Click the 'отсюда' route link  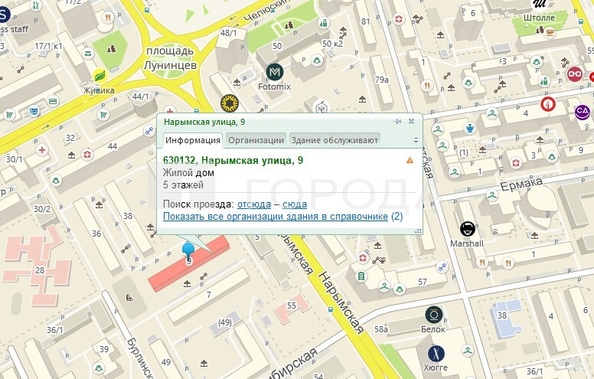pos(254,204)
